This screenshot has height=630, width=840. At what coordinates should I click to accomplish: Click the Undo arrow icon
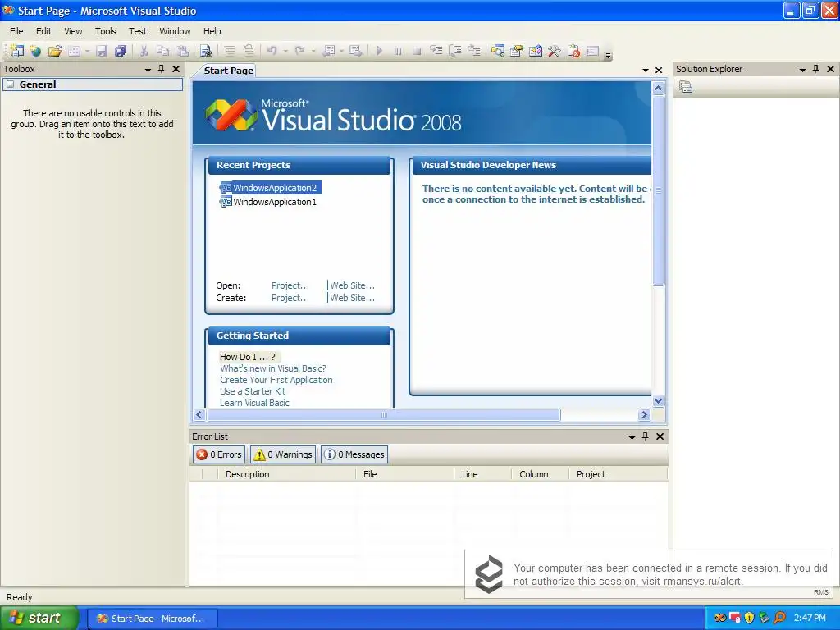click(272, 51)
